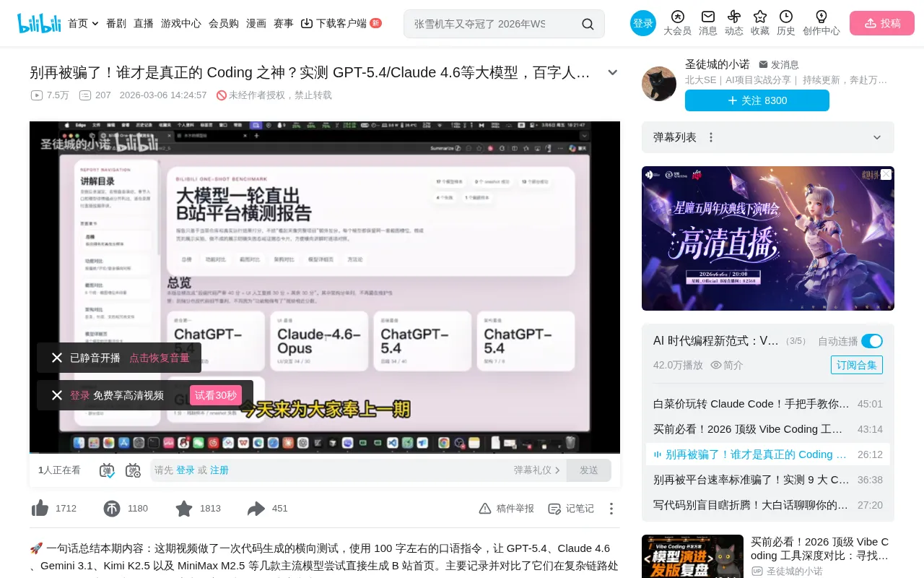This screenshot has height=578, width=924.
Task: Dismiss the 已静音开播 notification
Action: click(57, 358)
